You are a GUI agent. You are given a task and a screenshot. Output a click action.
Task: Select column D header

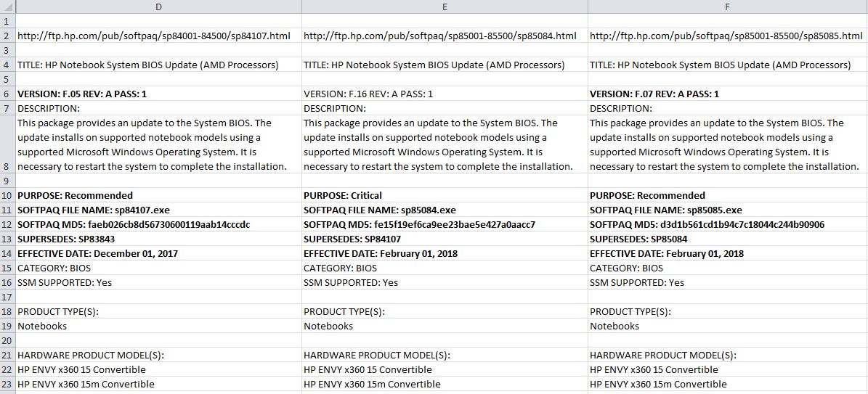click(x=158, y=7)
